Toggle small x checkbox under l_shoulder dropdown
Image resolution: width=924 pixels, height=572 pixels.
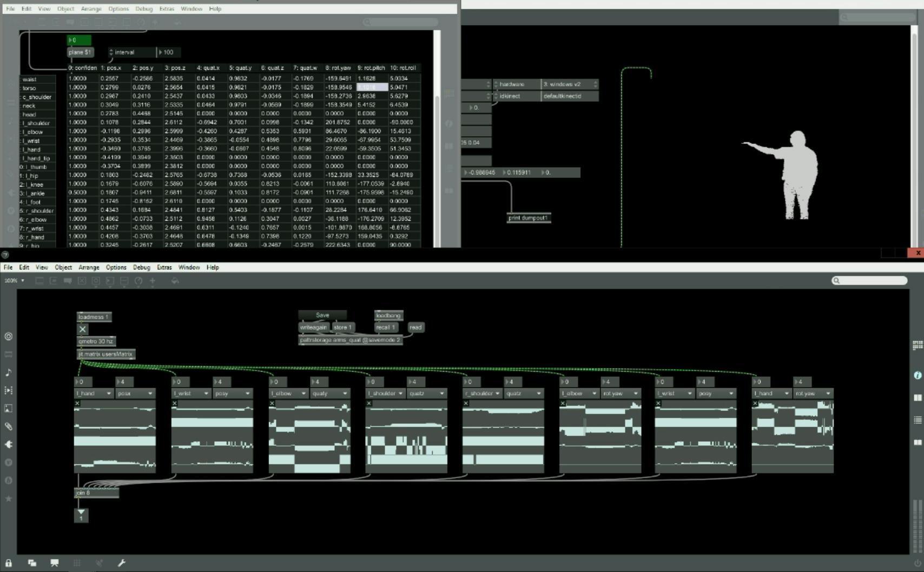pyautogui.click(x=369, y=403)
